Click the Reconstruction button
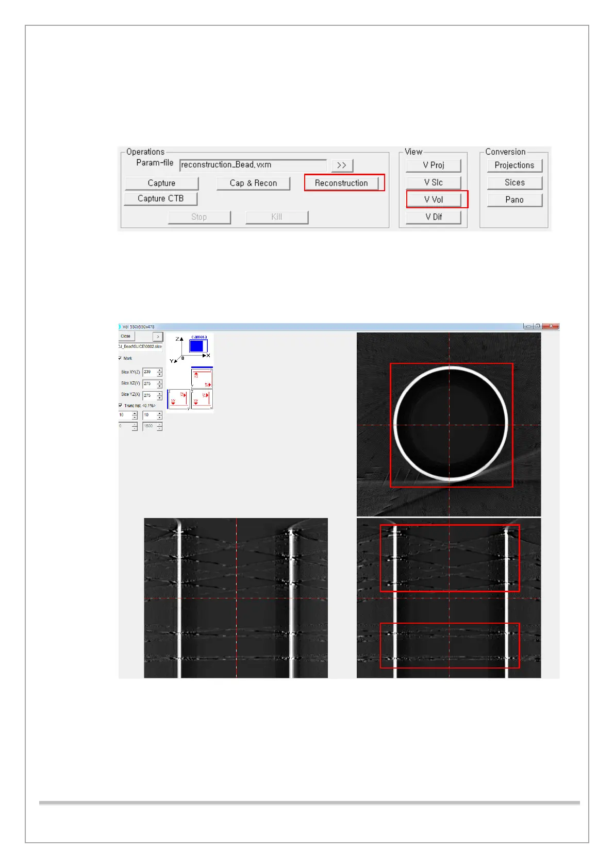 coord(341,183)
